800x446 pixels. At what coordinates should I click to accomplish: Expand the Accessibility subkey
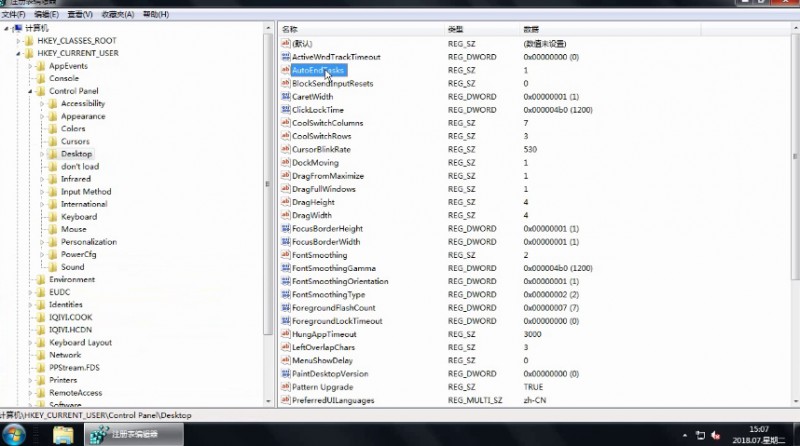coord(42,104)
